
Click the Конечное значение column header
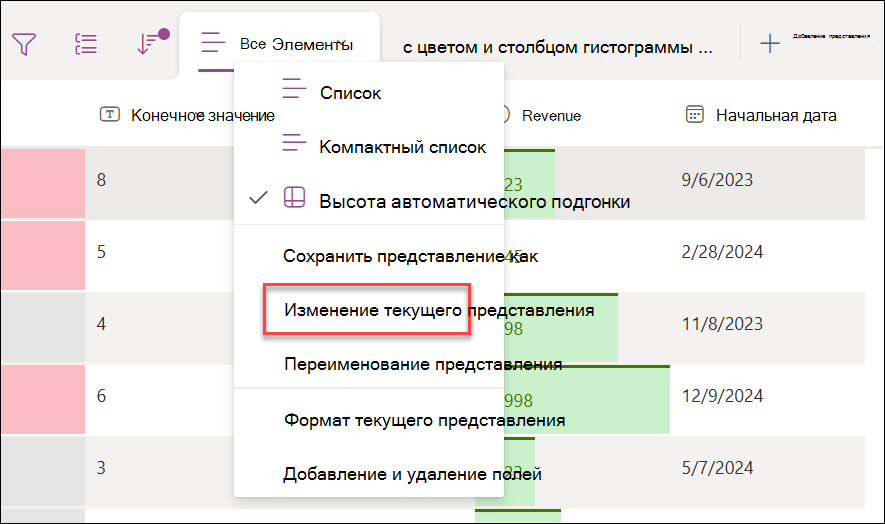(203, 115)
